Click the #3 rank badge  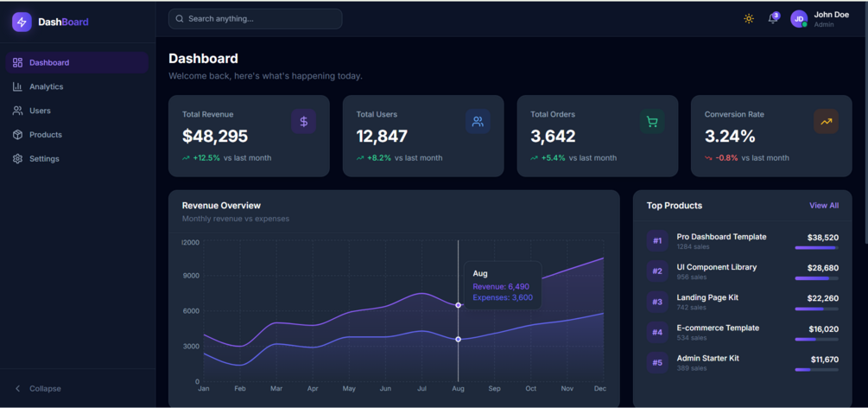pos(657,303)
